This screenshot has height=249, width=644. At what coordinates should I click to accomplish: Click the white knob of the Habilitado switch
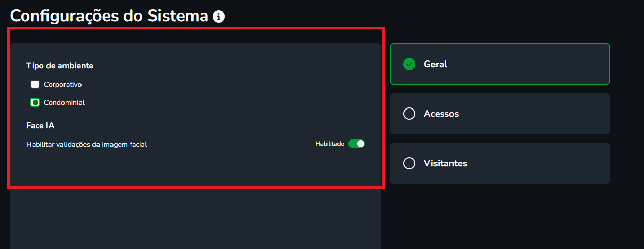[x=361, y=144]
